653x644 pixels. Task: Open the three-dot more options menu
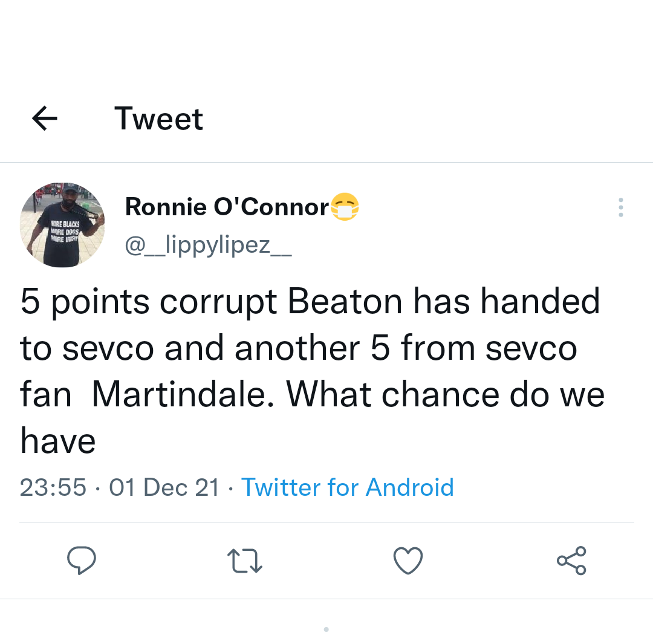[x=620, y=207]
